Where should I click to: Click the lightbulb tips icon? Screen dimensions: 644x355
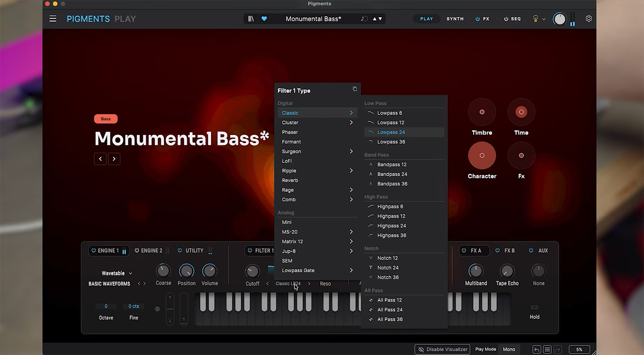[535, 19]
